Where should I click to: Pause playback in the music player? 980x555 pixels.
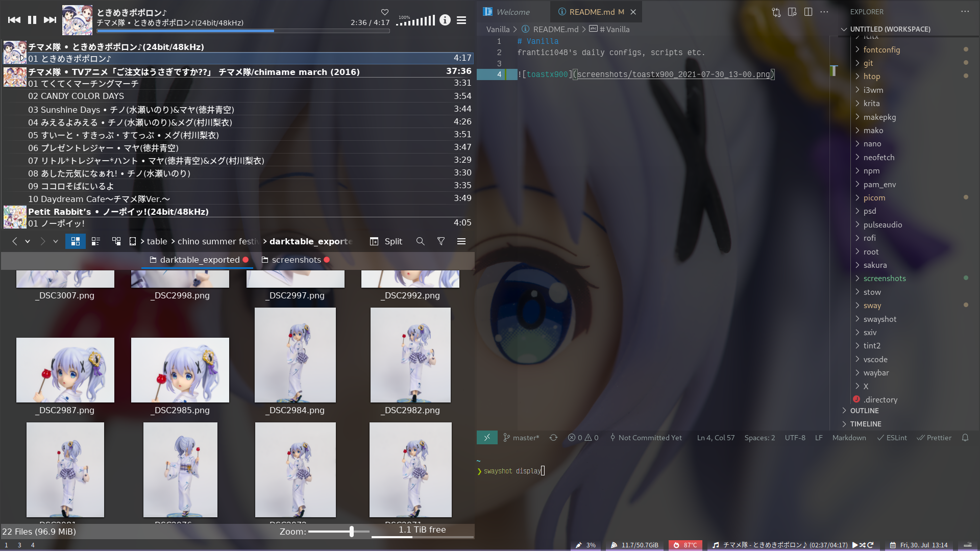32,20
